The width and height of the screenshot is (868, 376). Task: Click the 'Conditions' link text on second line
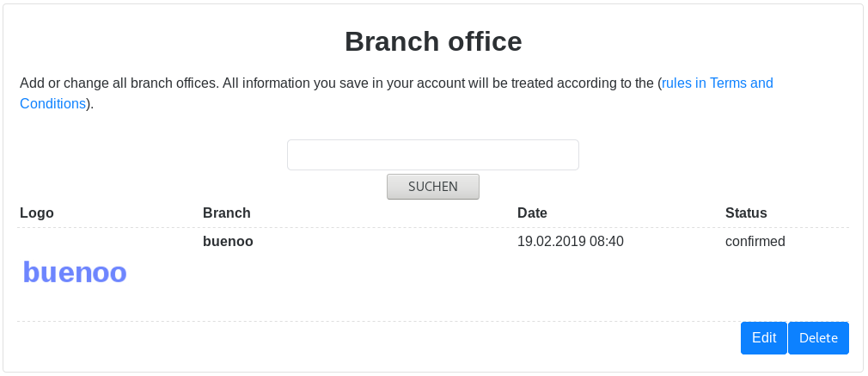click(x=52, y=104)
